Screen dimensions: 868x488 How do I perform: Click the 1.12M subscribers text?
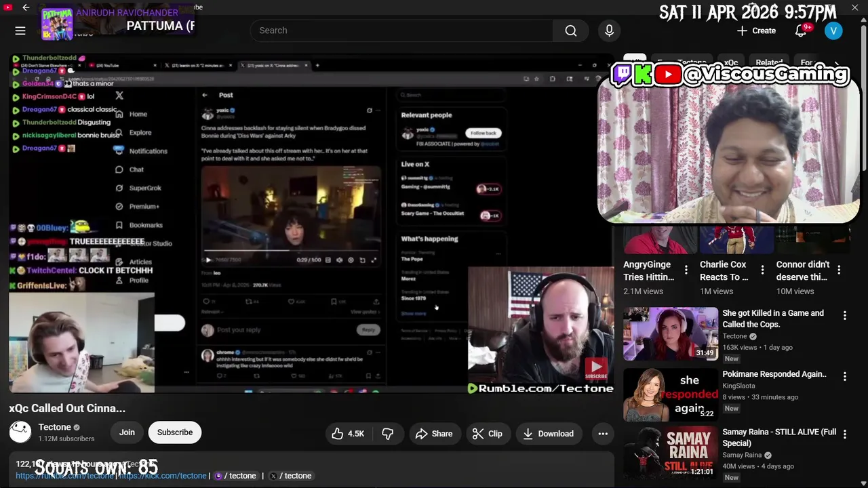tap(66, 439)
